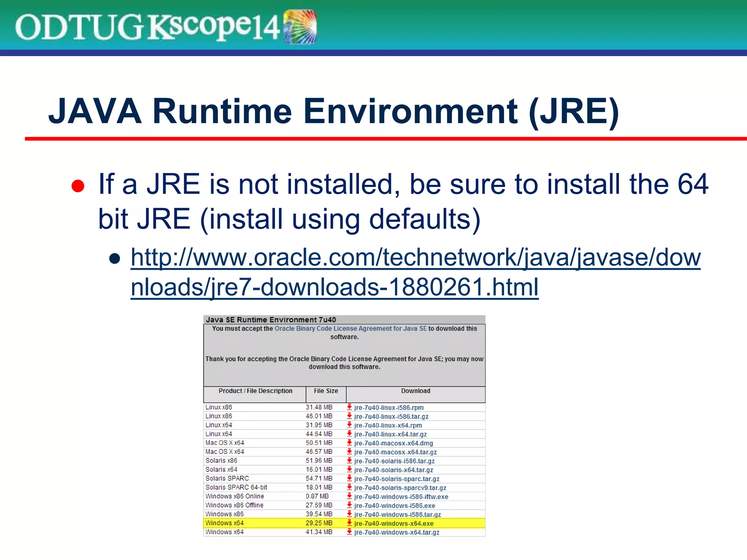Click download arrow icon for jre-7u40-linux-i586.rpm
Image resolution: width=747 pixels, height=560 pixels.
349,407
